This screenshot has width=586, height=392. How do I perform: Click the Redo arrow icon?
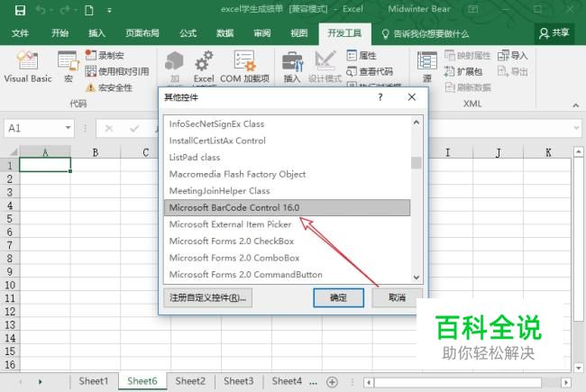(x=65, y=10)
